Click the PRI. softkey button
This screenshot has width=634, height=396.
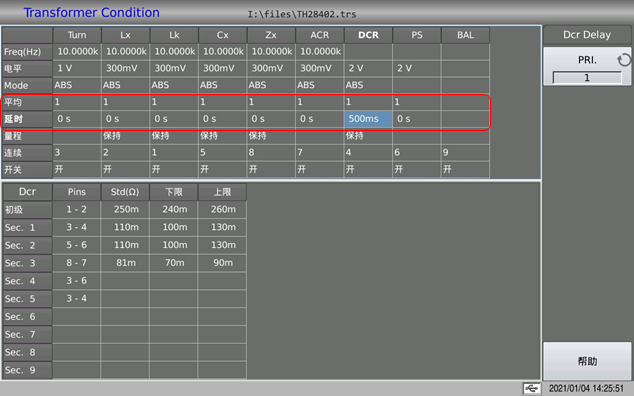[587, 66]
